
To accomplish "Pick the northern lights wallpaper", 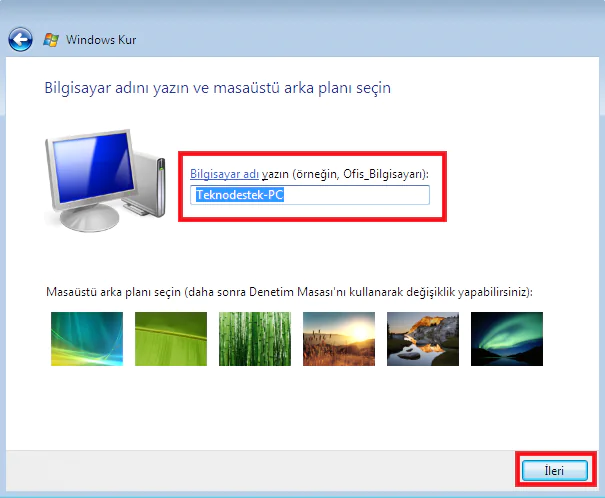I will [507, 339].
